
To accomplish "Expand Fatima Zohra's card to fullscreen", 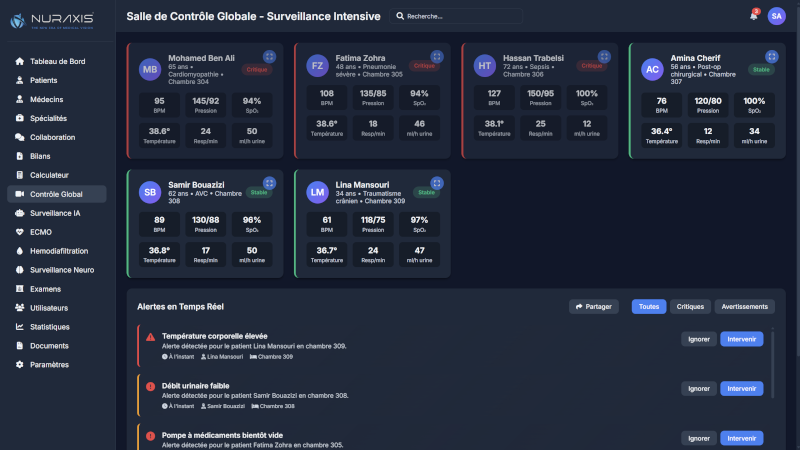I will (x=437, y=57).
